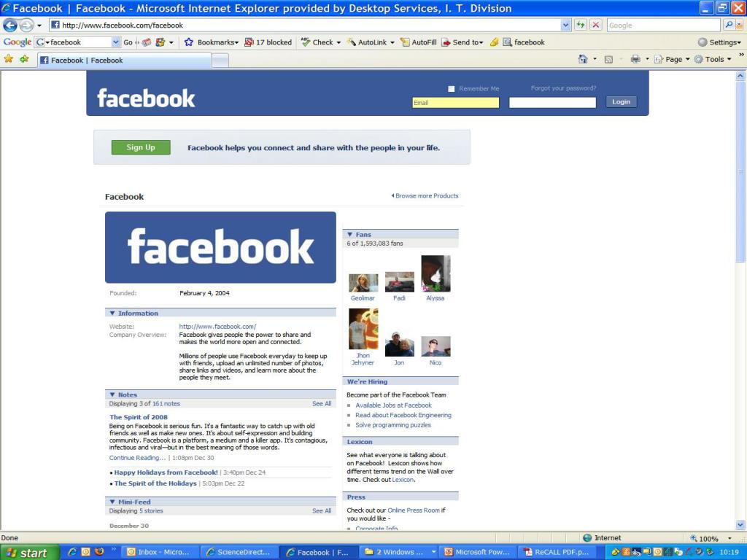
Task: Collapse the Fans section triangle
Action: (x=349, y=234)
